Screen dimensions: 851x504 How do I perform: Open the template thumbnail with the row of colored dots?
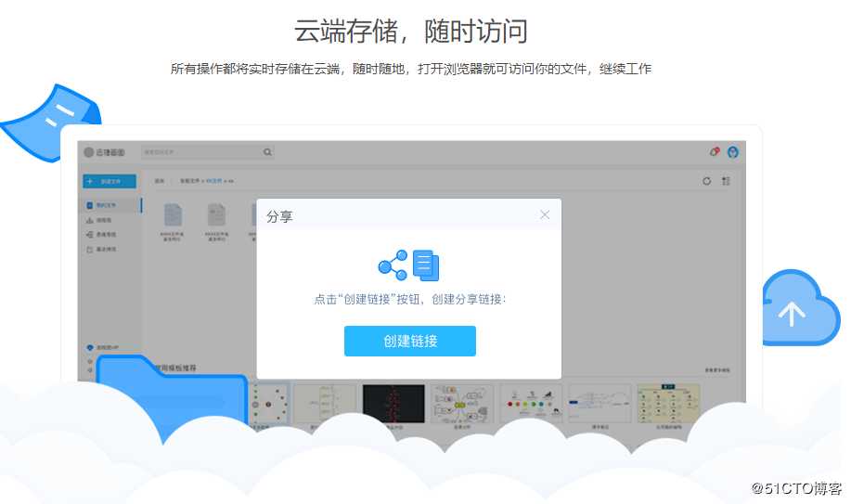click(x=531, y=404)
